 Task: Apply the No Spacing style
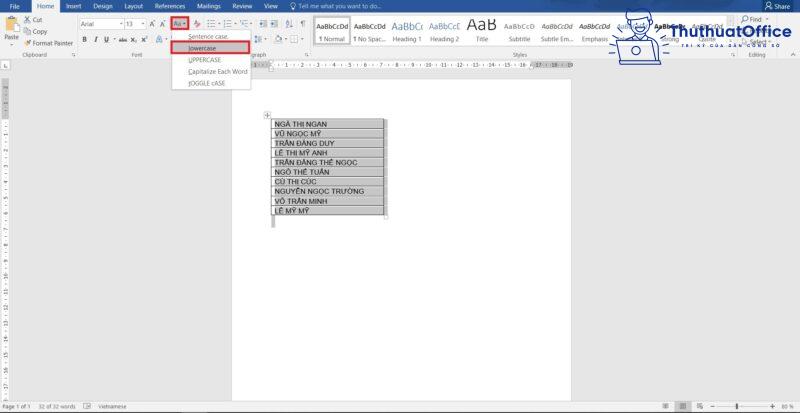click(x=369, y=31)
